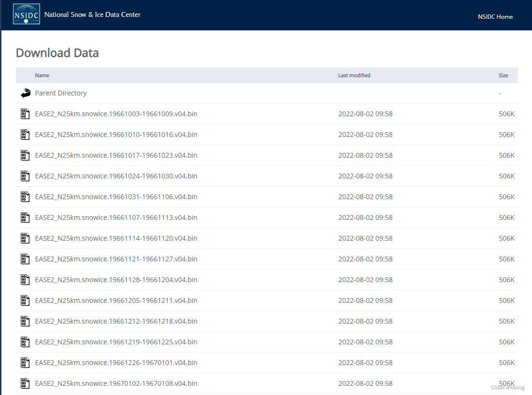Download EASE2_N25km.snowice.19661010-19661016.v04.bin
The height and width of the screenshot is (395, 532).
click(116, 135)
